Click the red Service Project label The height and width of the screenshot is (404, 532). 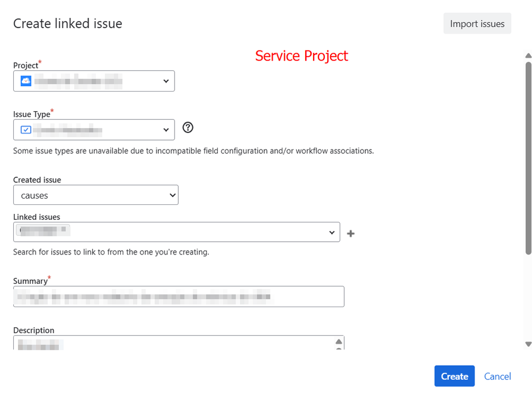tap(301, 56)
